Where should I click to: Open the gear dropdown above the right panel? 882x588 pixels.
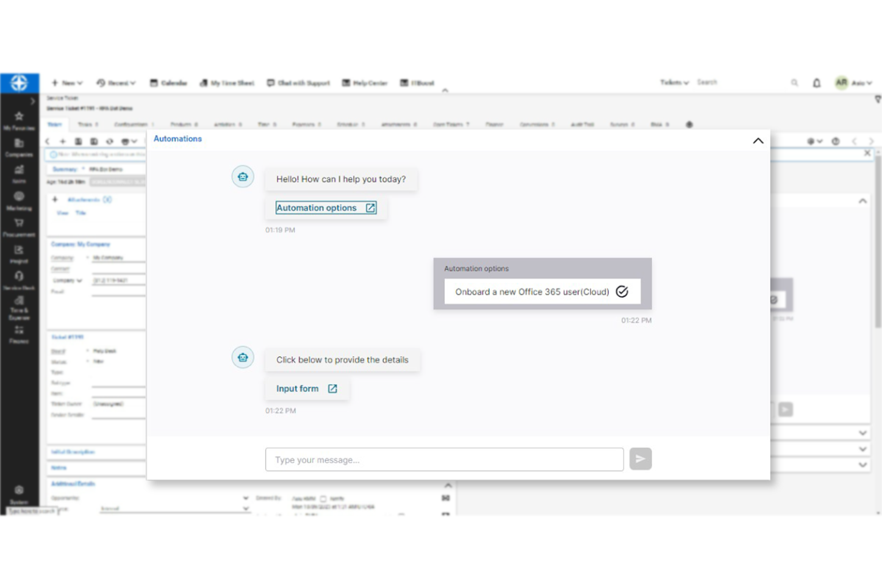coord(814,141)
